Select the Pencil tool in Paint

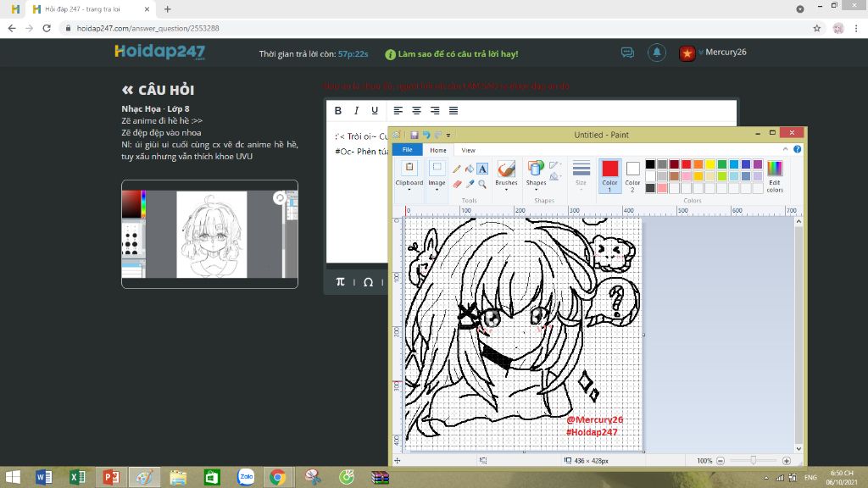tap(456, 169)
